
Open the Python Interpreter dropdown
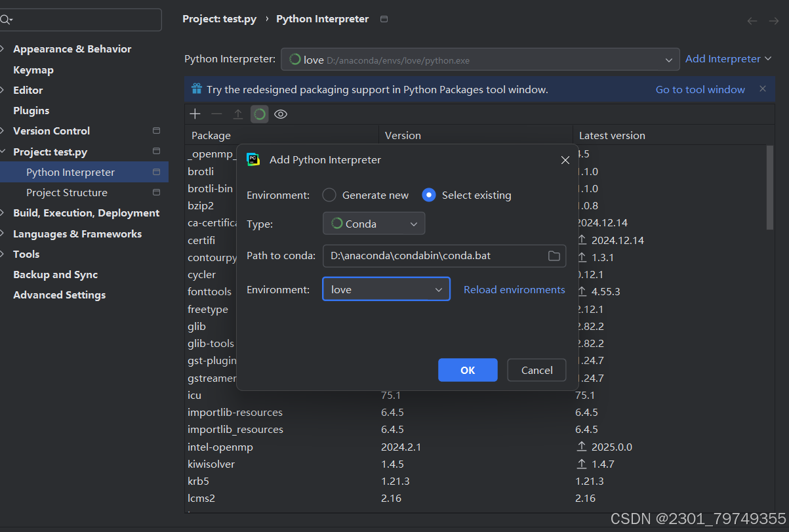481,59
